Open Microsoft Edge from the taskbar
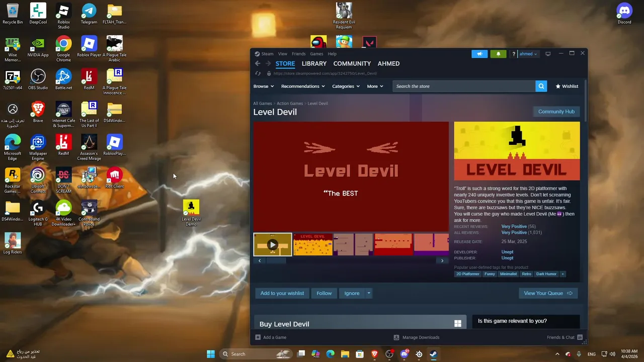The height and width of the screenshot is (362, 644). 331,354
